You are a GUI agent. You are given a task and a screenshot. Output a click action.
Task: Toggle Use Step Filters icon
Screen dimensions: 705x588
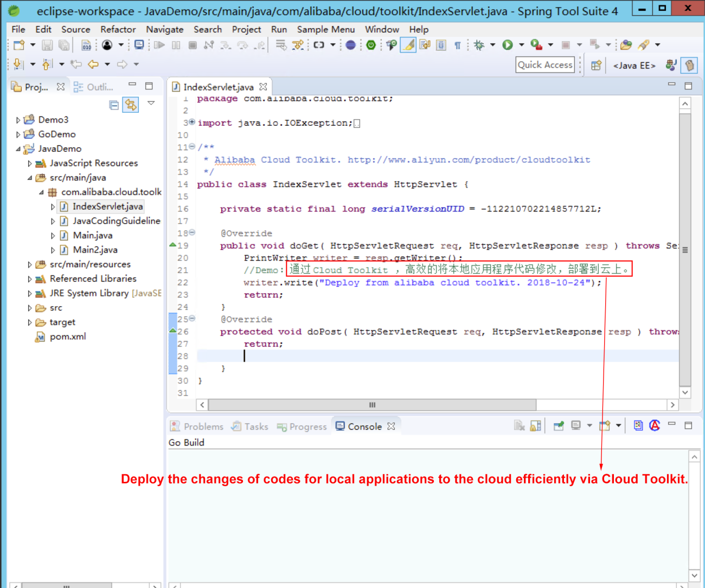coord(298,45)
